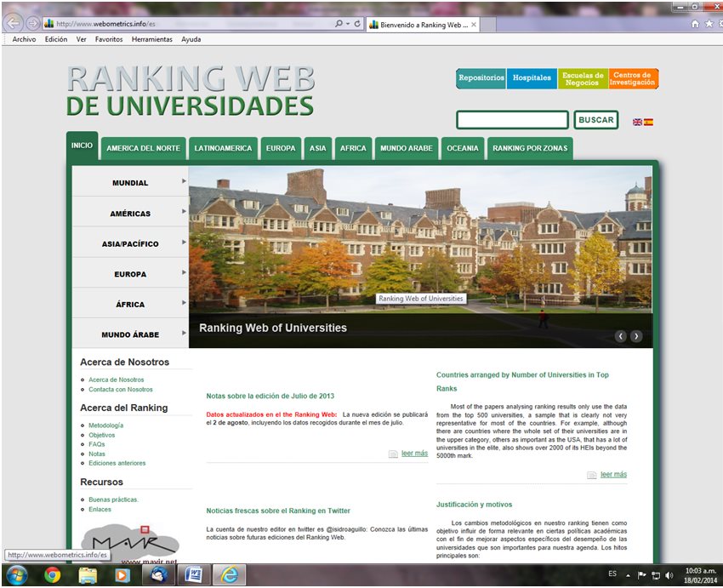Viewport: 723px width, 588px height.
Task: Expand the EUROPA sidebar menu
Action: pos(130,272)
